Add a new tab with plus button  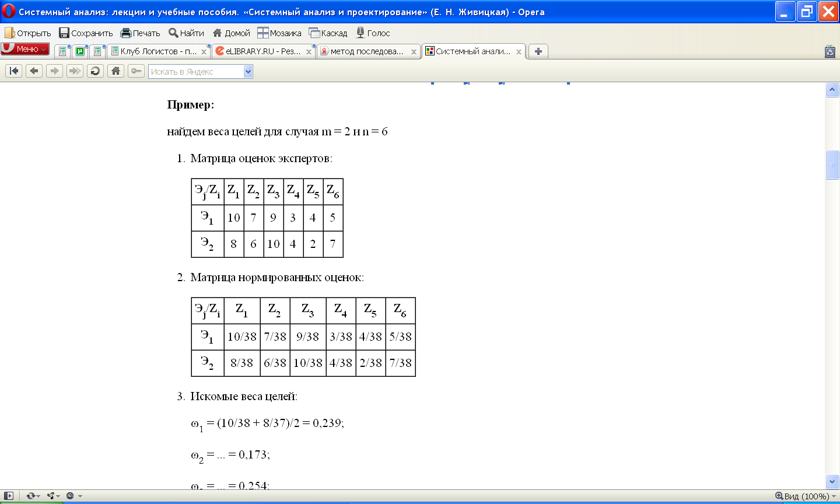pyautogui.click(x=538, y=51)
